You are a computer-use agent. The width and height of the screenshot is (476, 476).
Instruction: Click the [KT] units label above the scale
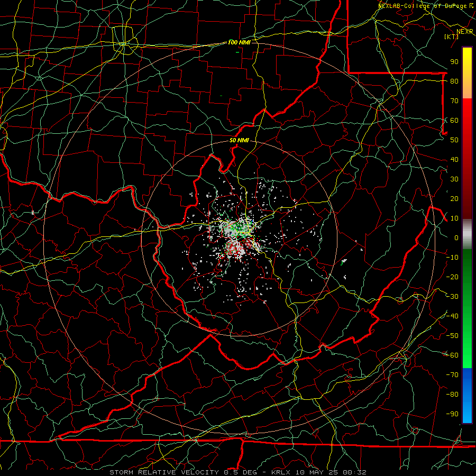(x=452, y=36)
